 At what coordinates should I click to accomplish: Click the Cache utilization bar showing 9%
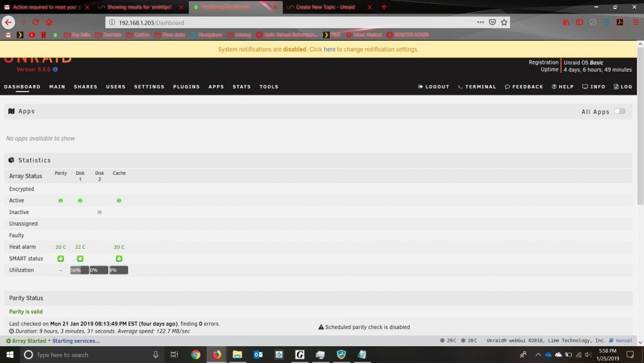pos(118,270)
